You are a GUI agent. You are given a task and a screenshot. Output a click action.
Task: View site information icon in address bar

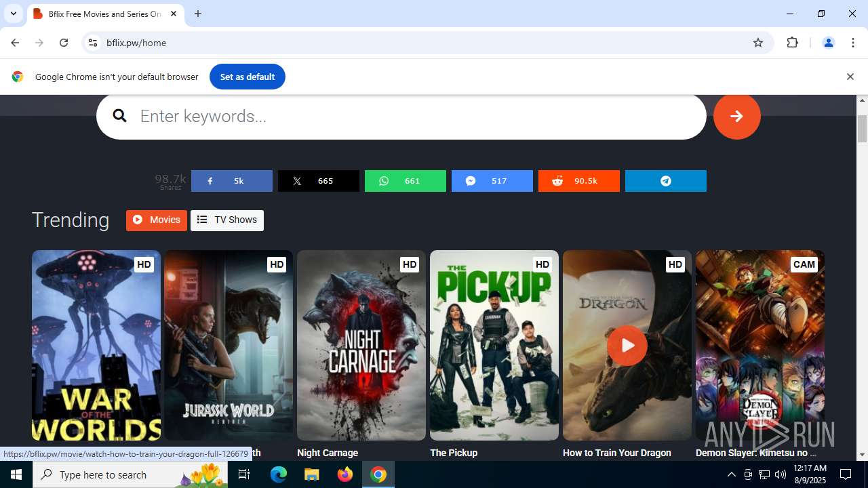tap(93, 43)
